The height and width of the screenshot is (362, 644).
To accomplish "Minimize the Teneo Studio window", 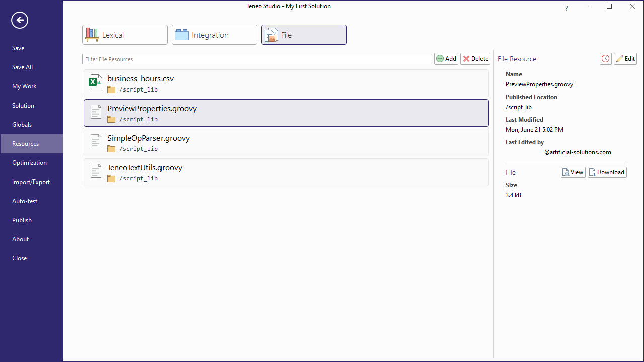I will pyautogui.click(x=587, y=7).
